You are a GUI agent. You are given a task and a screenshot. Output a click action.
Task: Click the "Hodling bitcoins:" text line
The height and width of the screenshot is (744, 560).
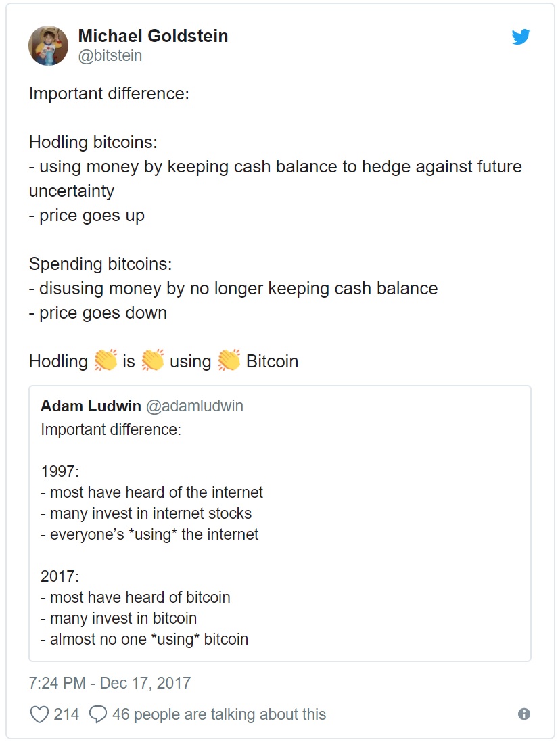(93, 142)
